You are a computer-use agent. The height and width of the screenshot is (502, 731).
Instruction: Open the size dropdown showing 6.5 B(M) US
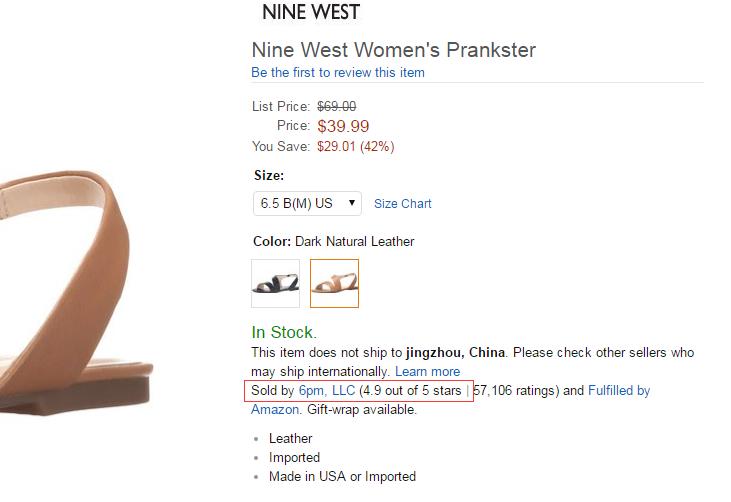coord(307,203)
